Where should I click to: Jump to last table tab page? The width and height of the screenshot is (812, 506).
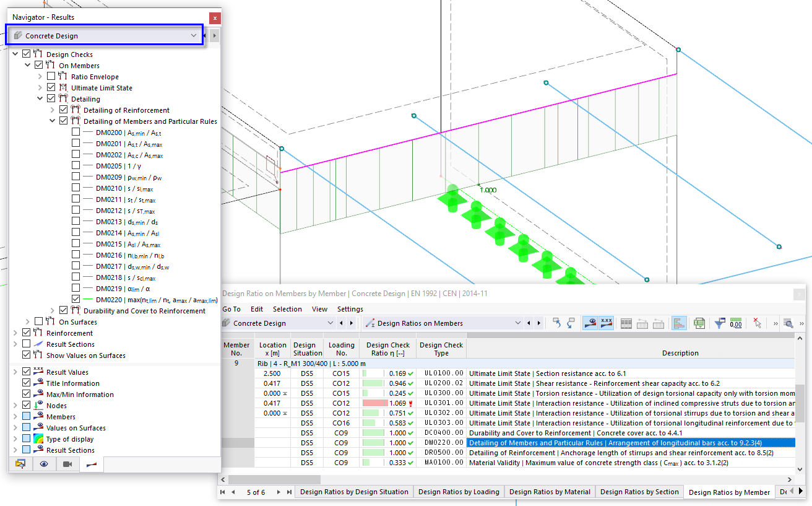[289, 492]
